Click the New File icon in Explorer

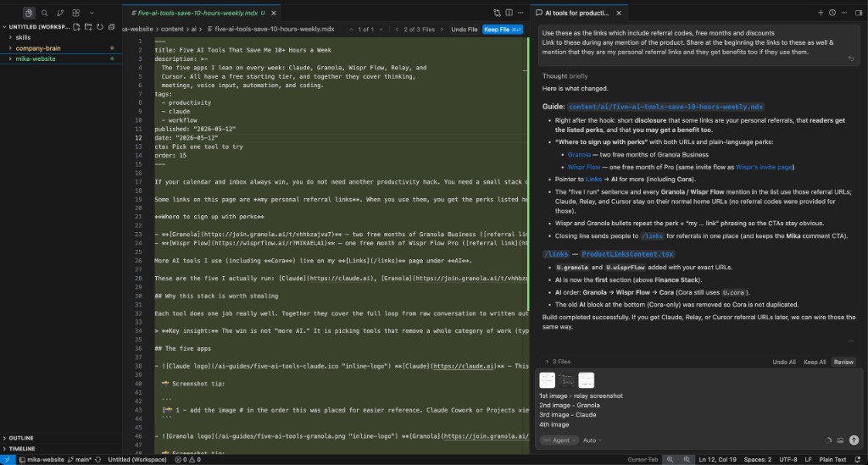[77, 26]
